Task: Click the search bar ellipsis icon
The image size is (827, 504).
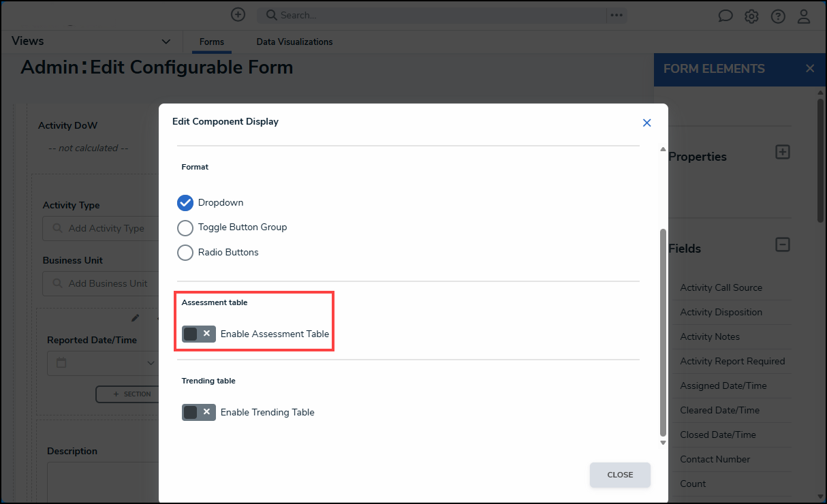Action: click(x=617, y=15)
